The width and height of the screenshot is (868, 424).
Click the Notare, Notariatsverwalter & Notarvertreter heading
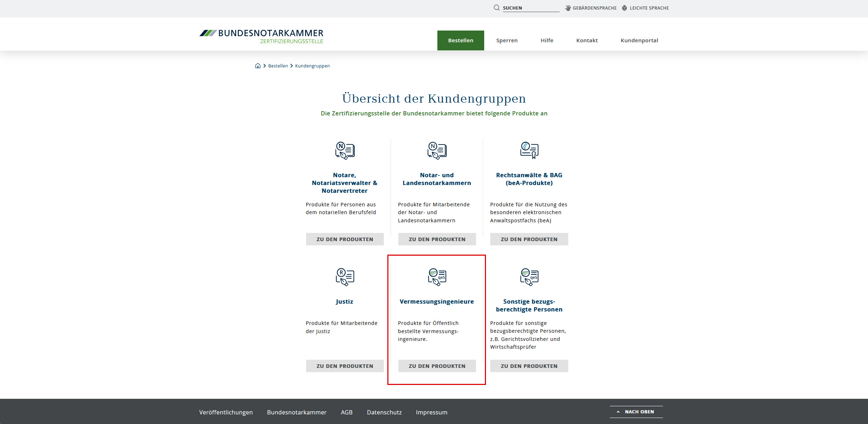(x=345, y=183)
